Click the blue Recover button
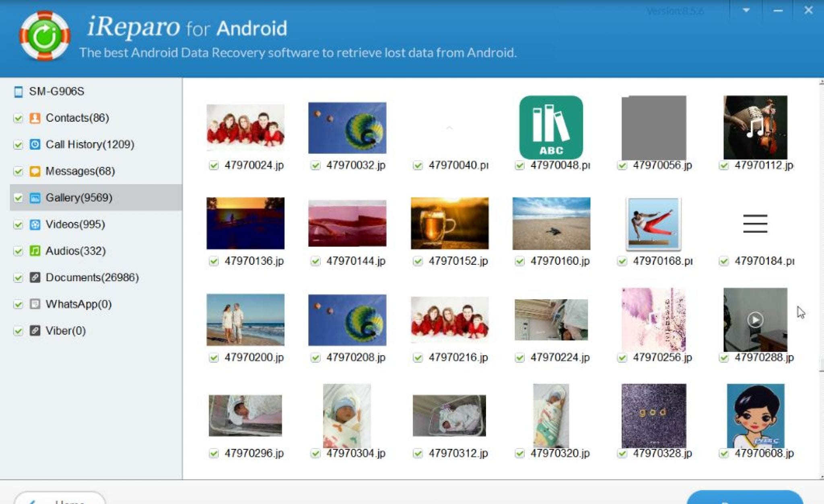This screenshot has width=824, height=504. tap(744, 498)
